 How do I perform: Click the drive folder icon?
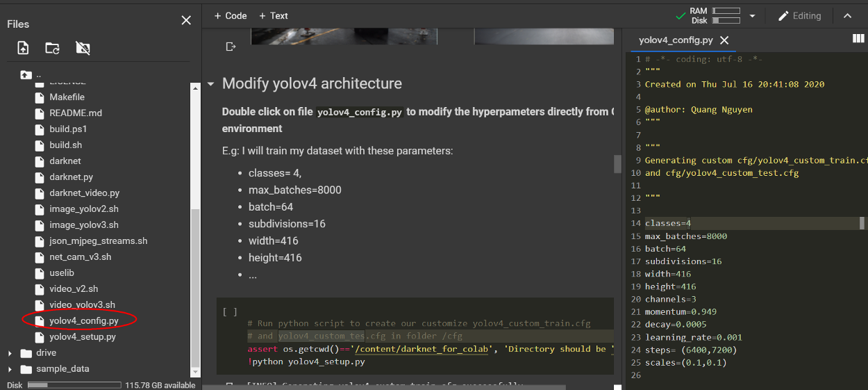point(26,353)
